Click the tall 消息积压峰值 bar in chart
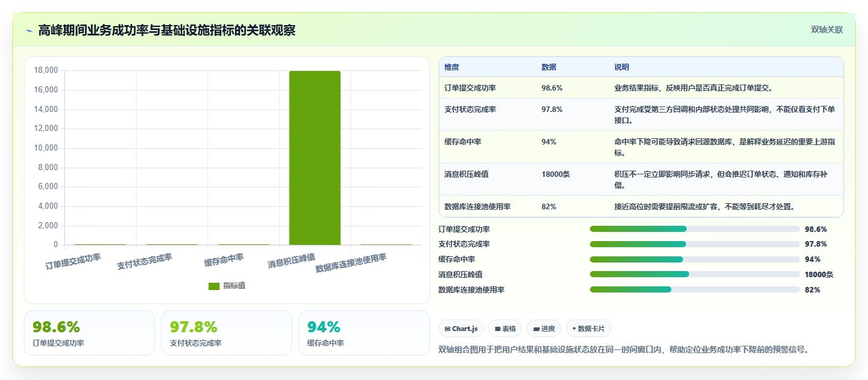This screenshot has height=380, width=868. pyautogui.click(x=315, y=158)
